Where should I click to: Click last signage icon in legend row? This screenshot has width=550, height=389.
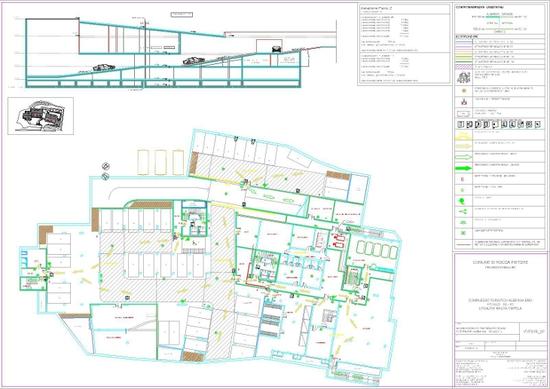538,124
